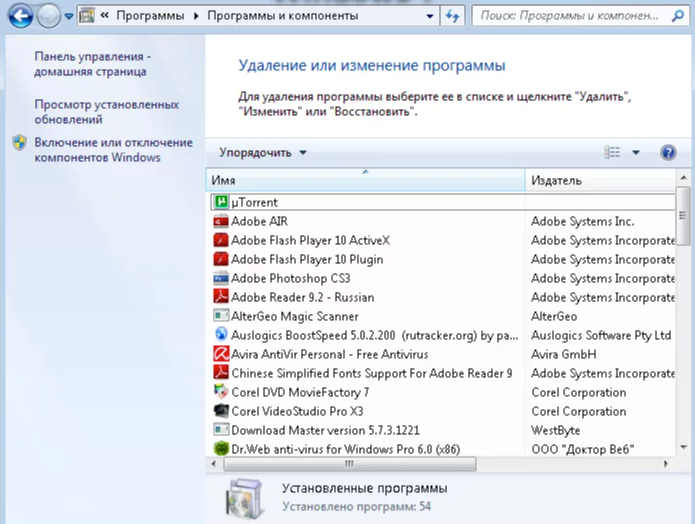The height and width of the screenshot is (524, 695).
Task: Click the change view icon in toolbar
Action: point(612,153)
